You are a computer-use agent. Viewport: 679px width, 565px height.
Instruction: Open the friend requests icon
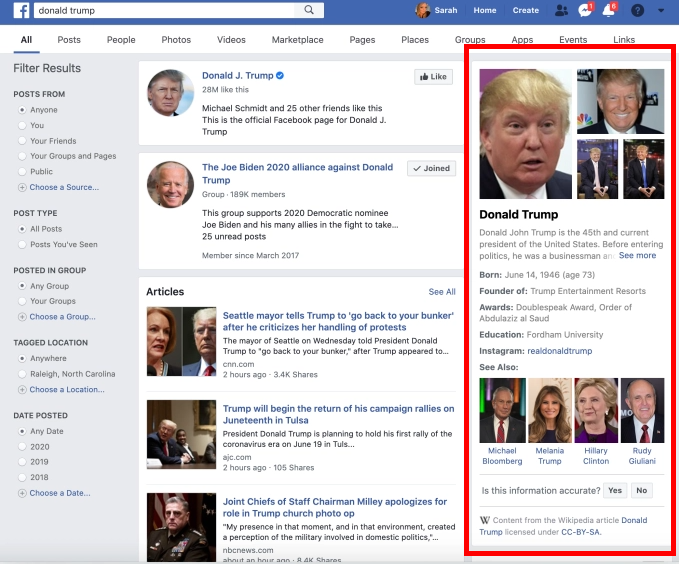tap(561, 10)
